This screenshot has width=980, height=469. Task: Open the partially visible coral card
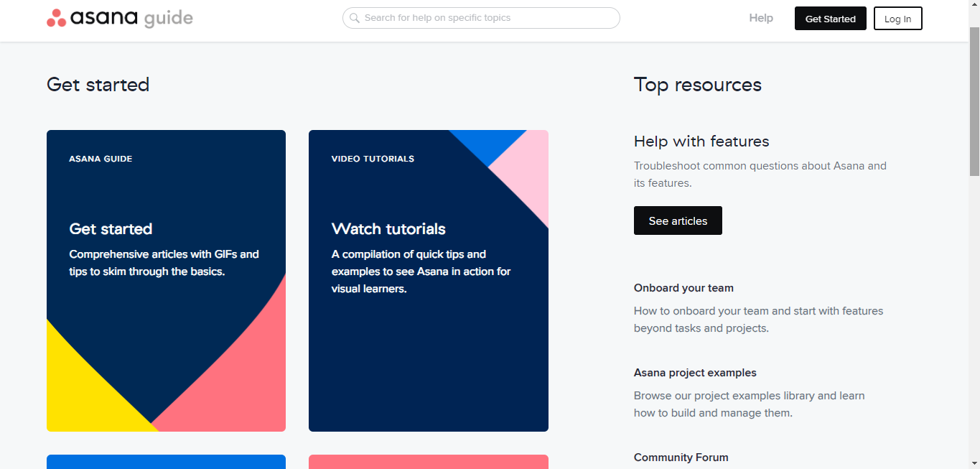coord(429,462)
